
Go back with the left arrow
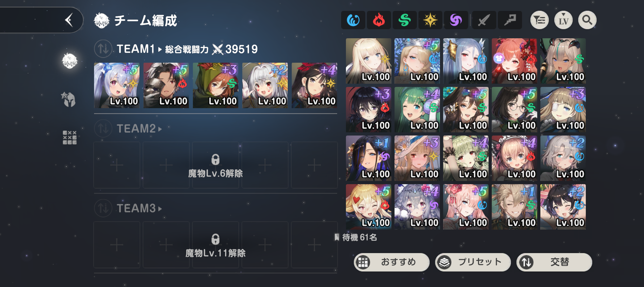(69, 20)
